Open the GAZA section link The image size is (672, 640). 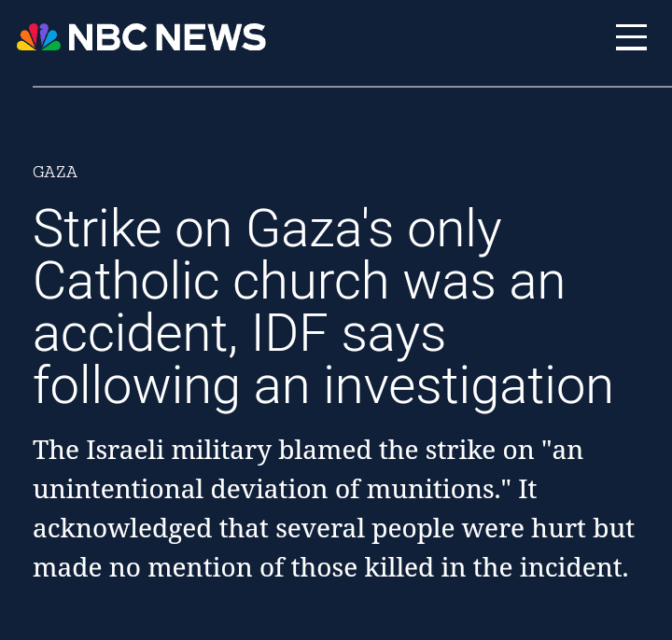pos(55,172)
